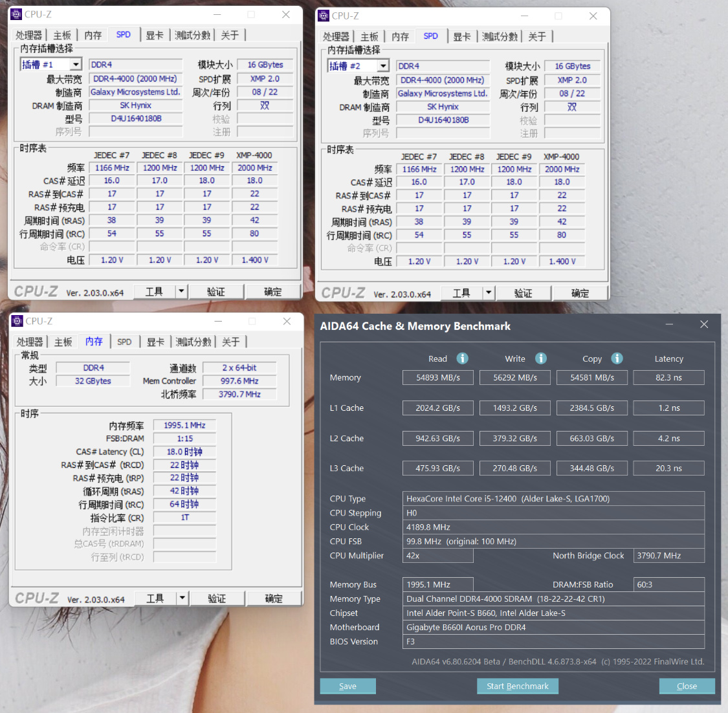Click 内存频率 value 1995.1 MHz
Image resolution: width=728 pixels, height=713 pixels.
(185, 425)
